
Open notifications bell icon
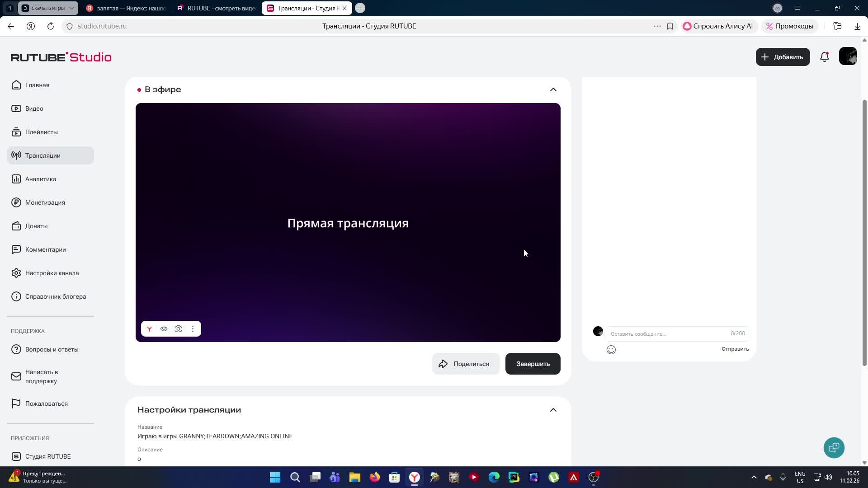tap(824, 57)
